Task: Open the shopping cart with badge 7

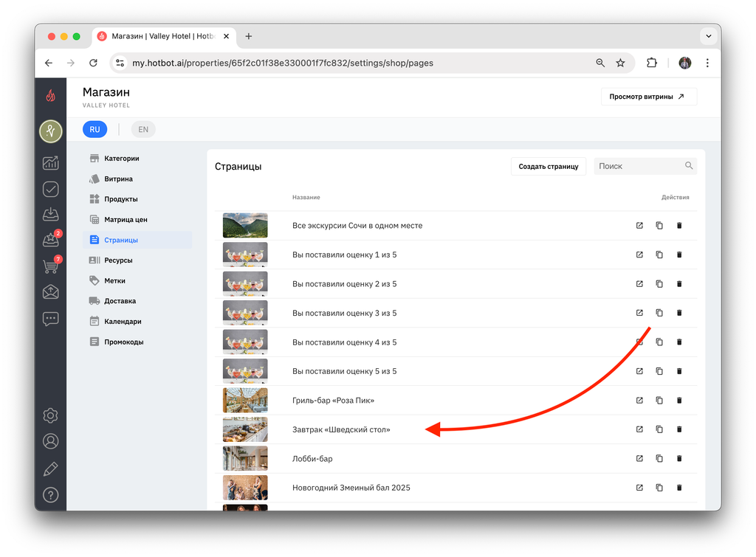Action: [51, 266]
